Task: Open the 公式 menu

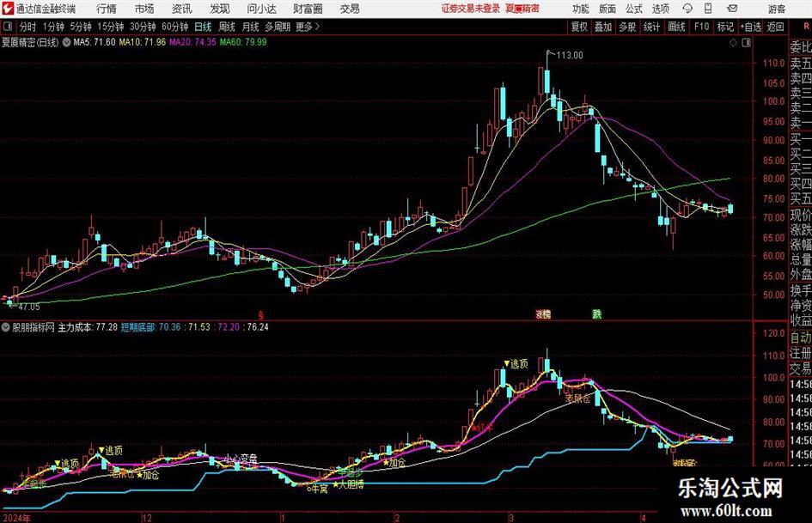Action: click(x=634, y=9)
